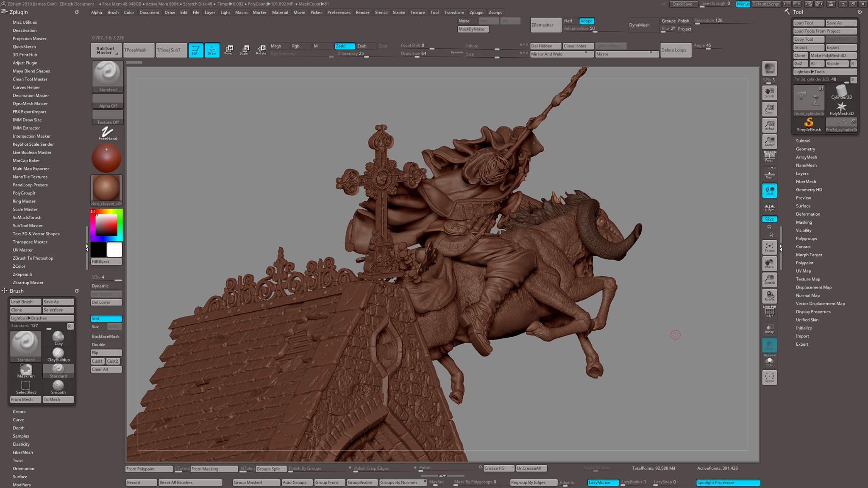Click the Zoom canvas icon
Screen dimensions: 868x488
[x=769, y=109]
